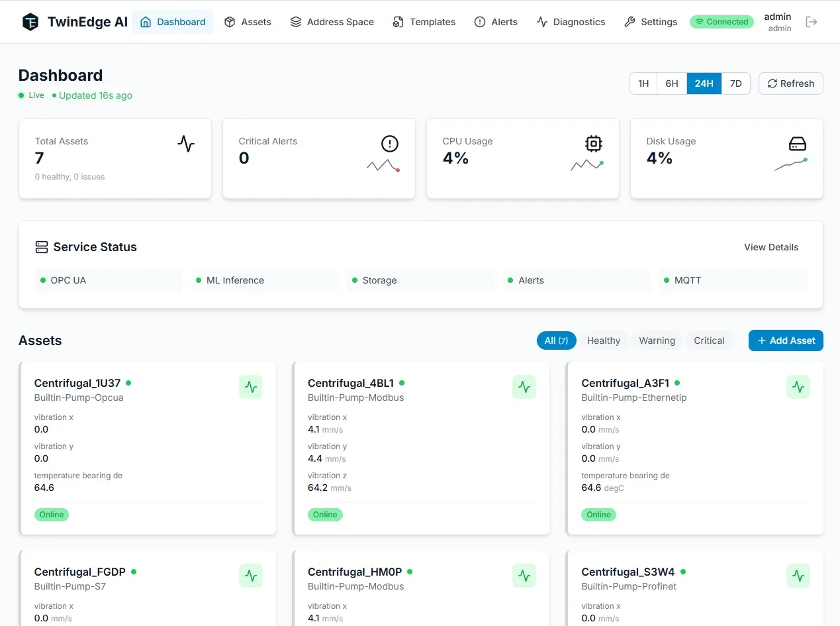The width and height of the screenshot is (840, 626).
Task: Click the Disk Usage sparkline chart
Action: pos(791,166)
